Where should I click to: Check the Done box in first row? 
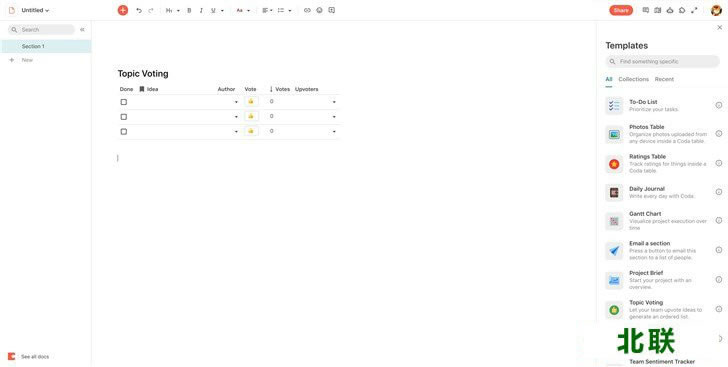124,102
